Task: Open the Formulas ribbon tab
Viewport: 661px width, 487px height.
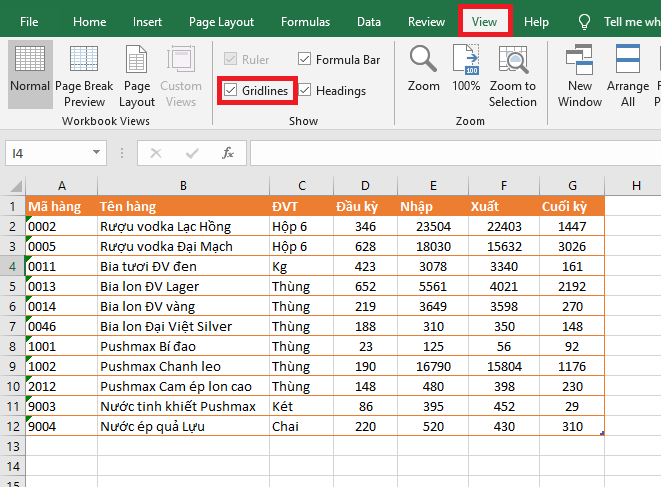Action: 305,22
